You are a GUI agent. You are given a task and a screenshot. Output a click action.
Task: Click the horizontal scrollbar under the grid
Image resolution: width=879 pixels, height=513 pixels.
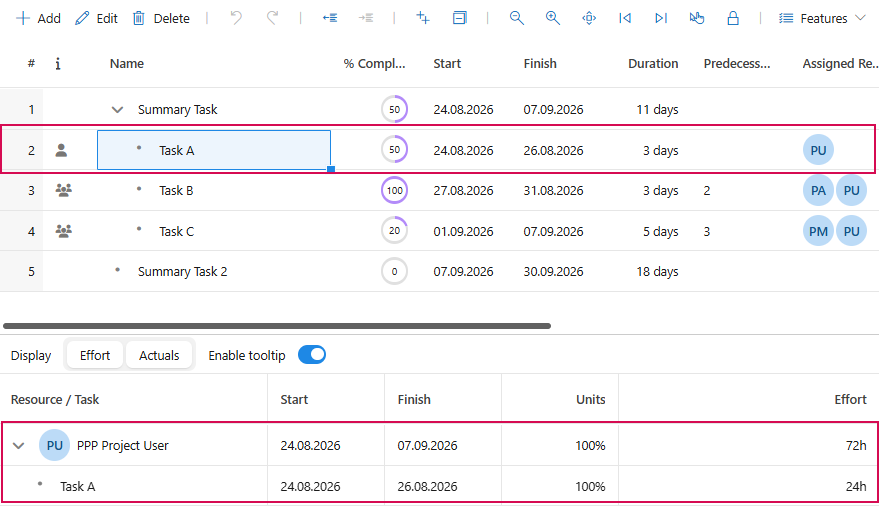[277, 326]
